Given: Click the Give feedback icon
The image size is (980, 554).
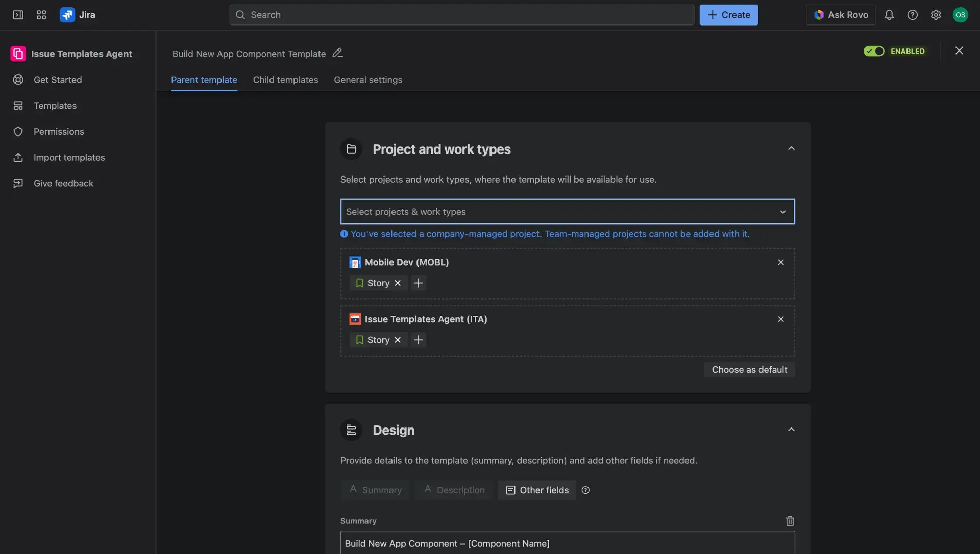Looking at the screenshot, I should 18,183.
